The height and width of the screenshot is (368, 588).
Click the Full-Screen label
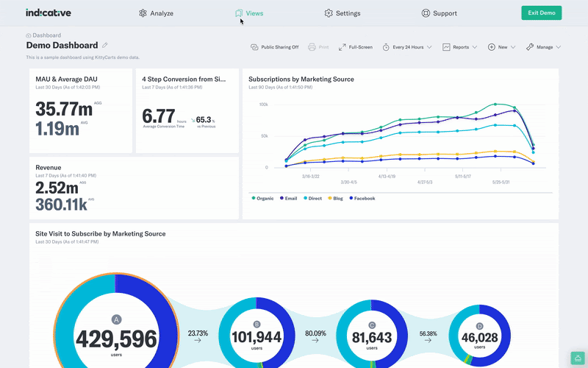(361, 47)
